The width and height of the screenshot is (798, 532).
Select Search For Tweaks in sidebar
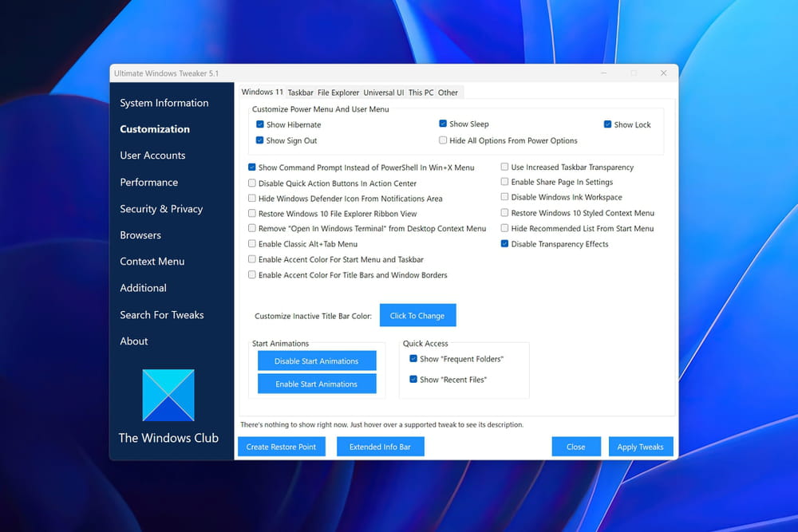(161, 315)
